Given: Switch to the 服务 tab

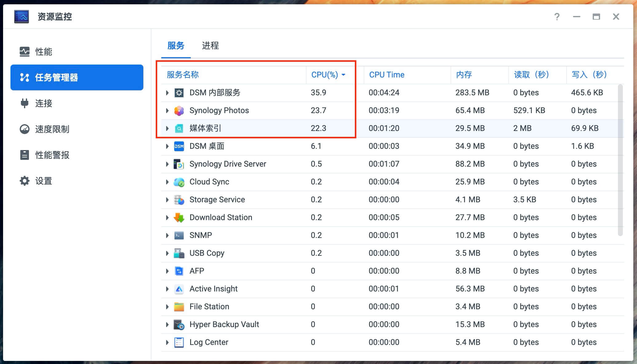Looking at the screenshot, I should pos(176,46).
